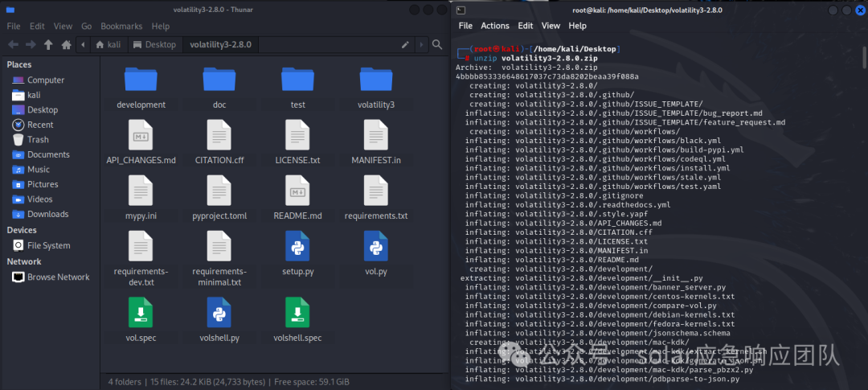
Task: Click the search magnifier icon in Thunar
Action: coord(437,45)
